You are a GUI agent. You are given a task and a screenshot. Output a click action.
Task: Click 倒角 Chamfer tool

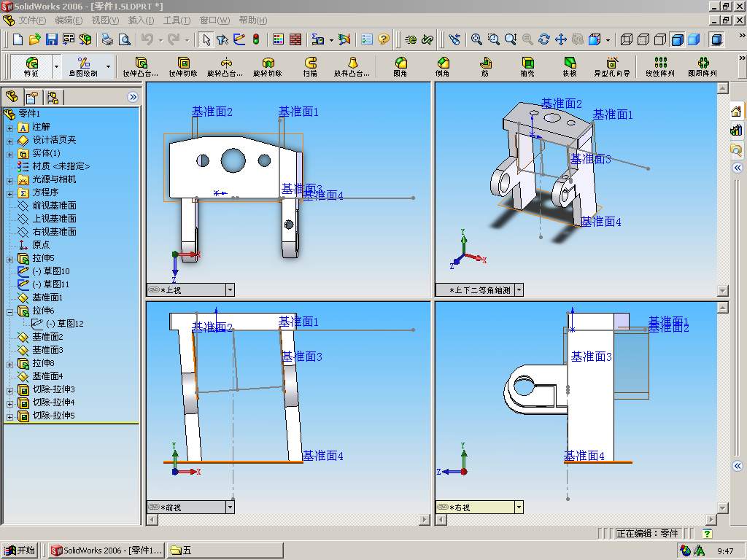pos(443,66)
